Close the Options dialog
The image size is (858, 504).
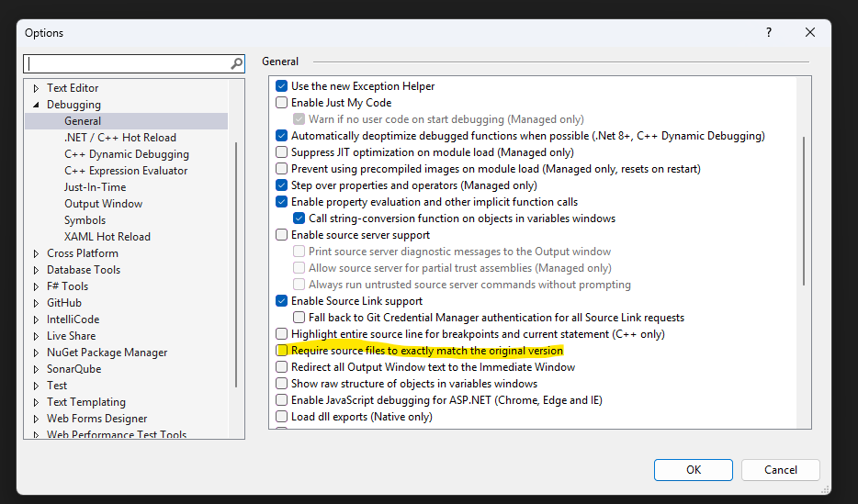(x=809, y=32)
